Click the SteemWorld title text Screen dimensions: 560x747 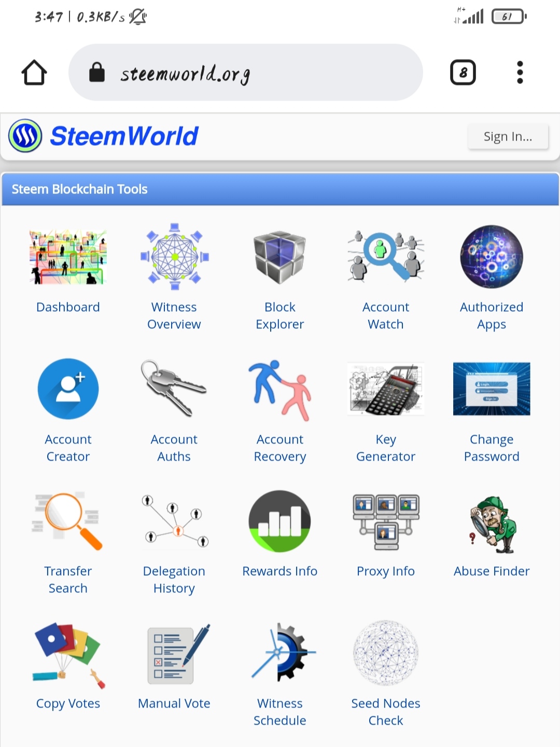[x=124, y=136]
